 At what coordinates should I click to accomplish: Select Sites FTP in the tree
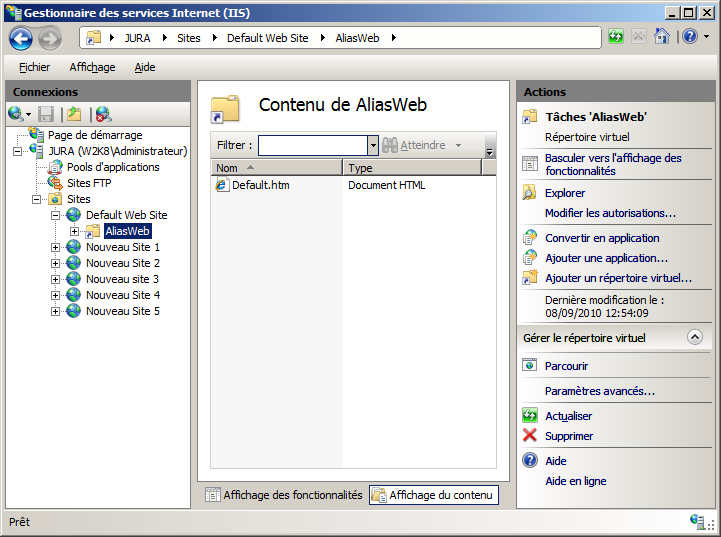[x=88, y=183]
